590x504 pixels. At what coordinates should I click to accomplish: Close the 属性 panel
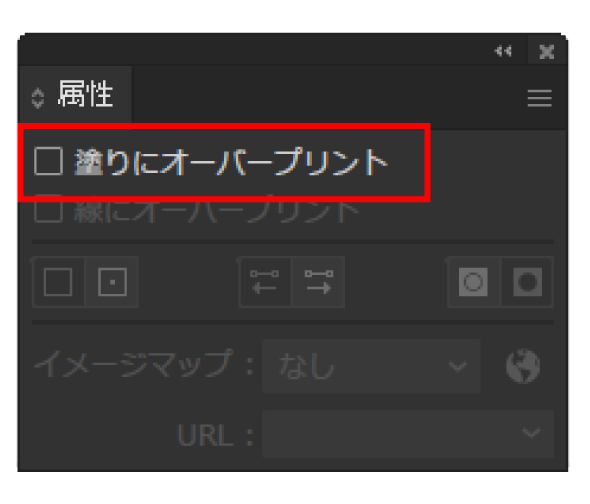point(546,52)
